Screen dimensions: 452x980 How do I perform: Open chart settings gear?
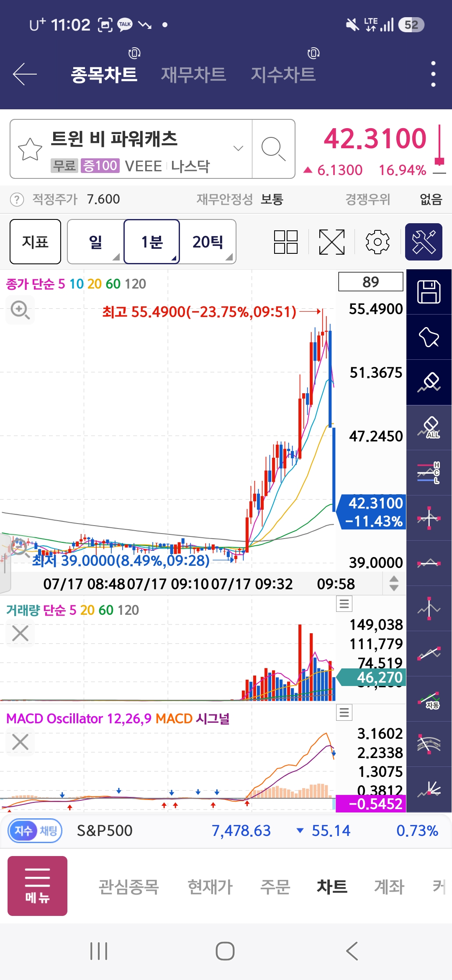click(x=378, y=242)
